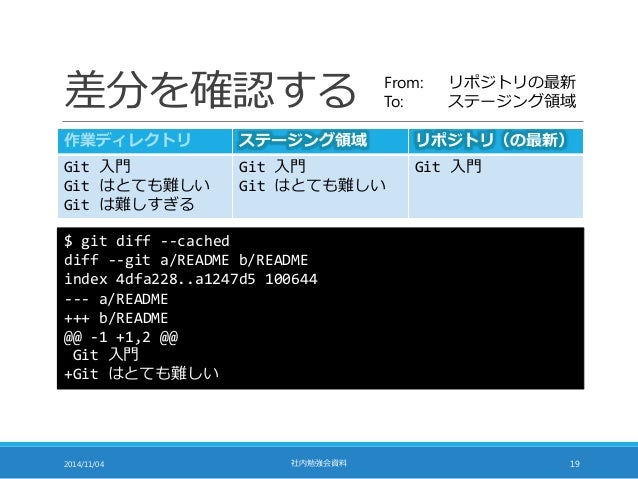Image resolution: width=638 pixels, height=479 pixels.
Task: Click Git 入門 in the 作業ディレクトリ column
Action: pyautogui.click(x=97, y=167)
